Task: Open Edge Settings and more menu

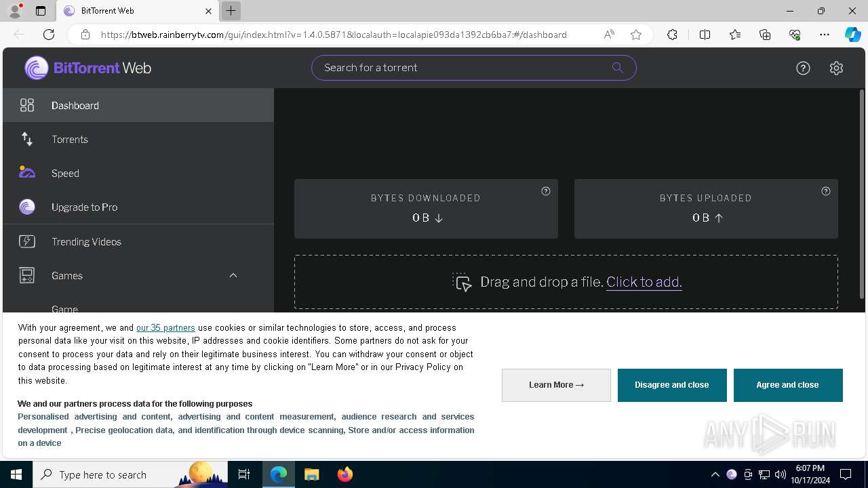Action: [x=825, y=35]
